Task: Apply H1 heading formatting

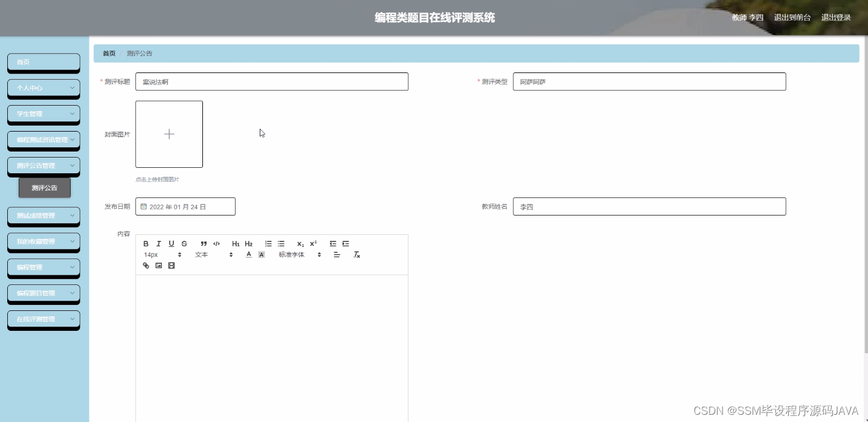Action: 236,244
